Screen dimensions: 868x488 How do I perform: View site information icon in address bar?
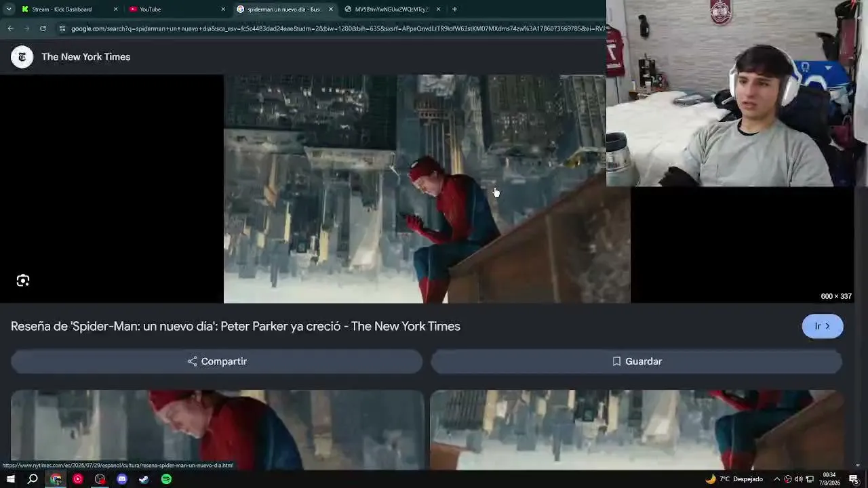pos(62,28)
